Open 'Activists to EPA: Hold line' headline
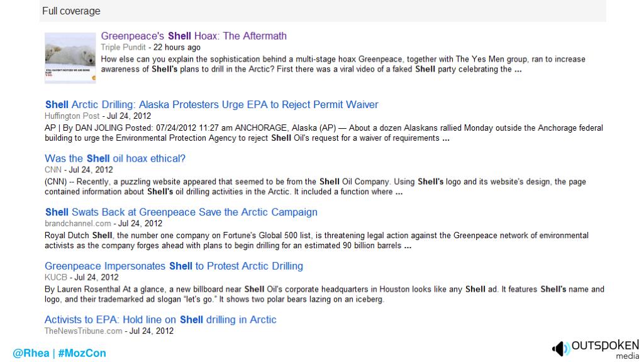Viewport: 644px width, 362px height. (x=160, y=320)
